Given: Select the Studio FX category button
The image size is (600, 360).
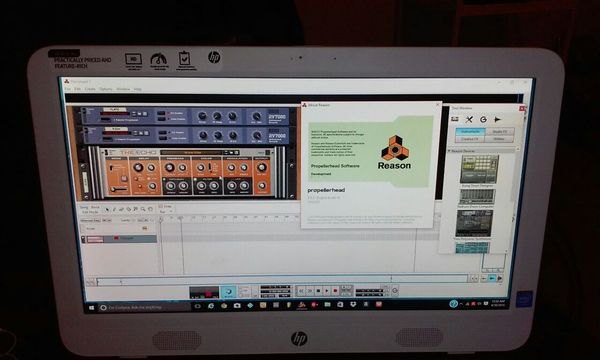Looking at the screenshot, I should [499, 132].
